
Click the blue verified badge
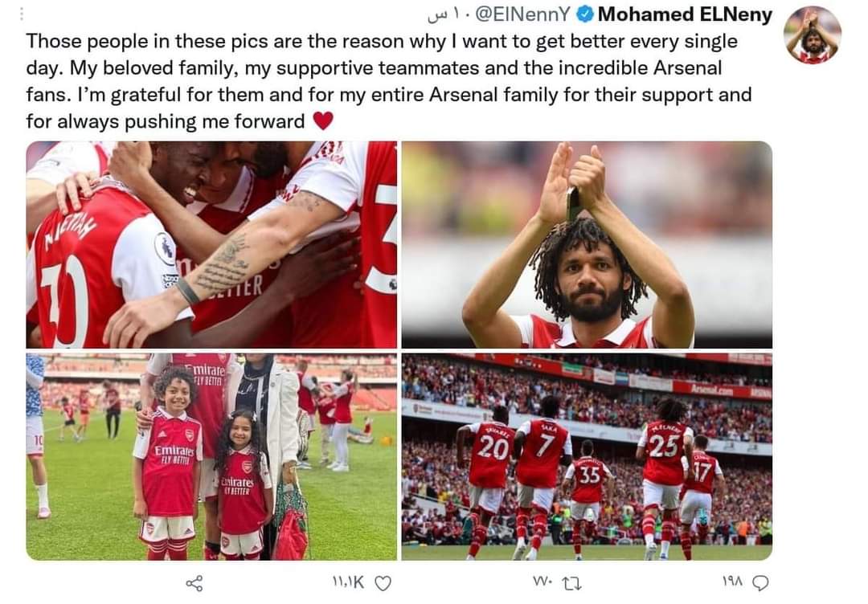[x=584, y=14]
